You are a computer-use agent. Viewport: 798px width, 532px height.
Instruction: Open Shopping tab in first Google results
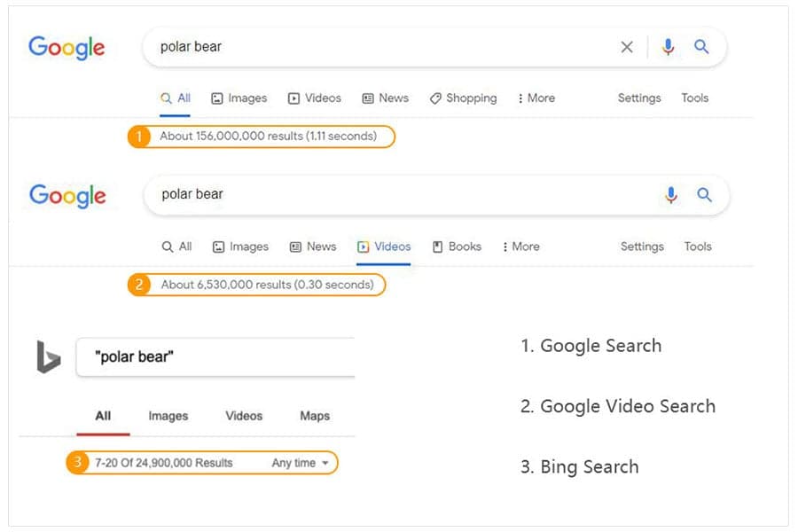pyautogui.click(x=463, y=98)
